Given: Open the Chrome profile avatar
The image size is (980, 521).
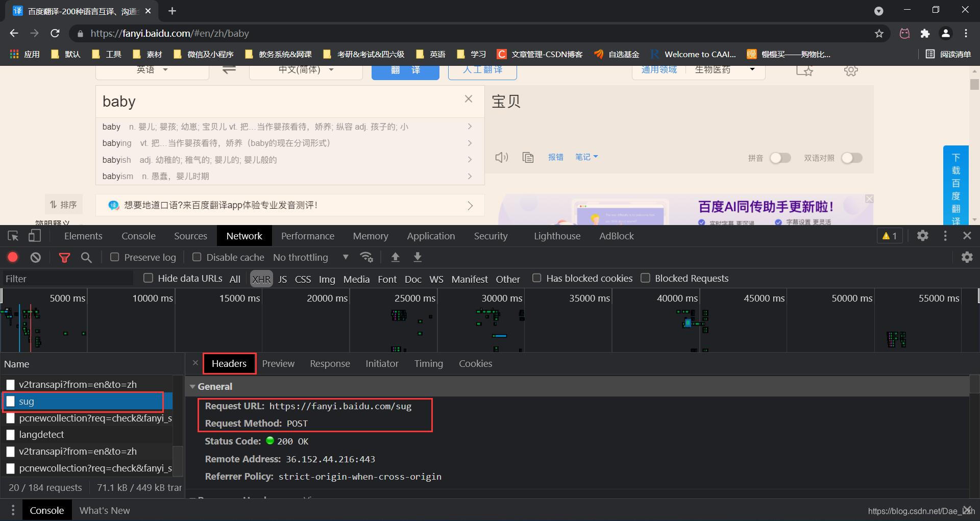Looking at the screenshot, I should pos(945,33).
